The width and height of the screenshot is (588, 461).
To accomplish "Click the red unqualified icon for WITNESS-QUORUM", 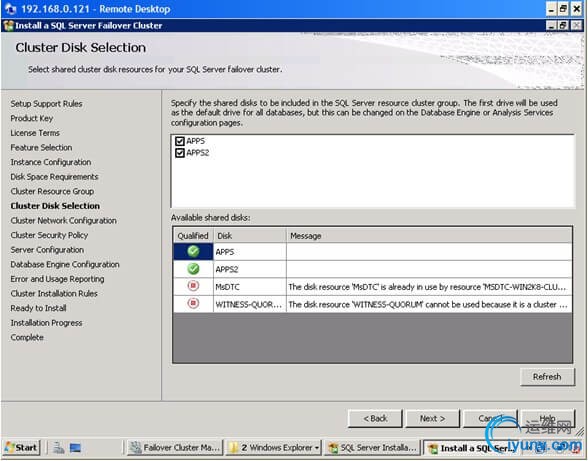I will (193, 303).
